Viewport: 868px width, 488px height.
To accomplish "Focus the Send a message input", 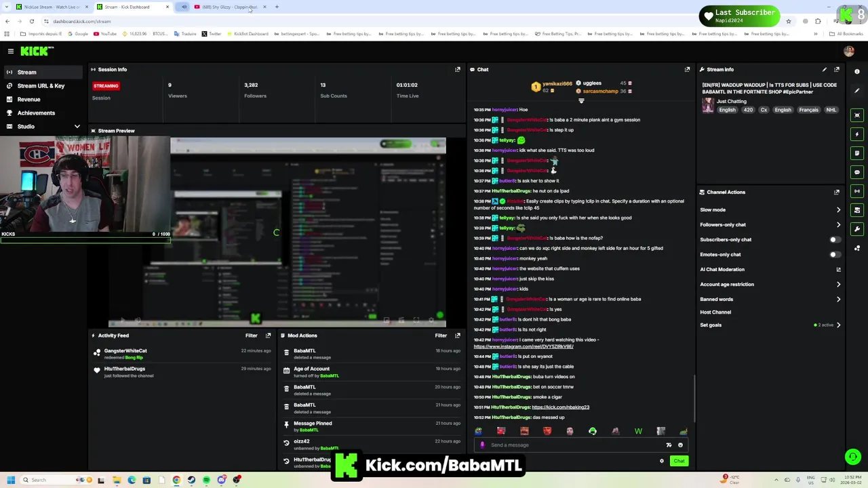I will [x=576, y=445].
